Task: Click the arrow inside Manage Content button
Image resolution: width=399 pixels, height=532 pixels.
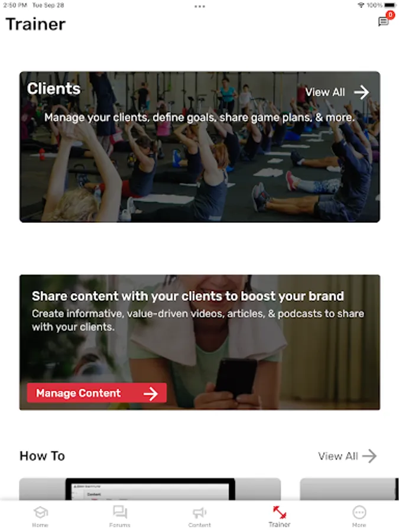Action: 151,393
